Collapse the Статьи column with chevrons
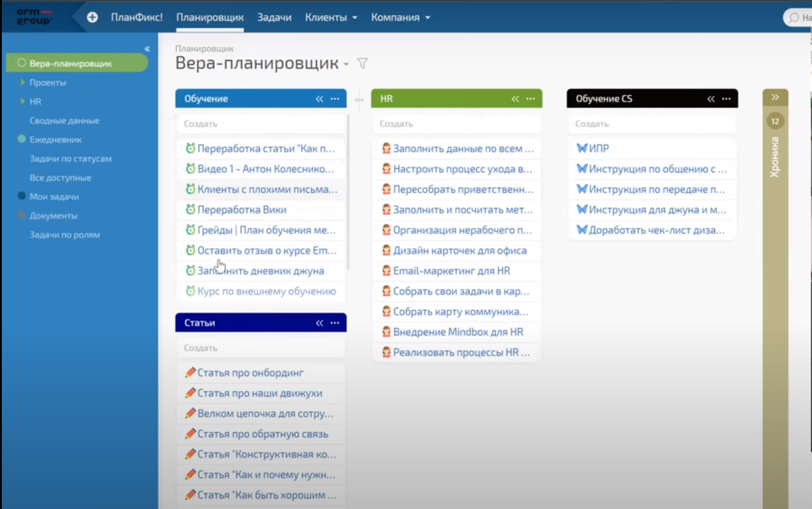 [x=320, y=323]
